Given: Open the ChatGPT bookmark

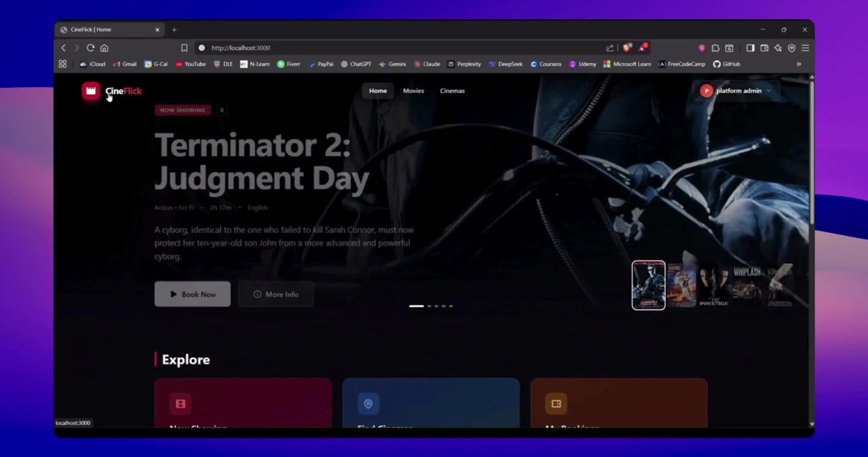Looking at the screenshot, I should click(x=356, y=64).
